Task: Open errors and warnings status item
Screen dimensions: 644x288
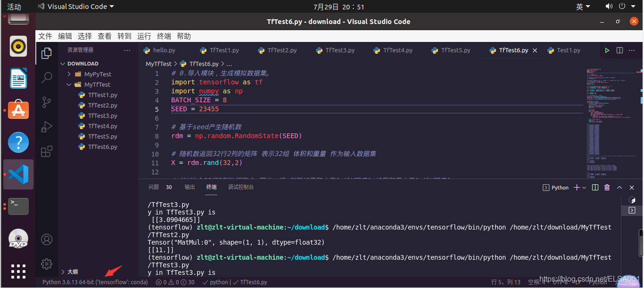Action: point(175,282)
